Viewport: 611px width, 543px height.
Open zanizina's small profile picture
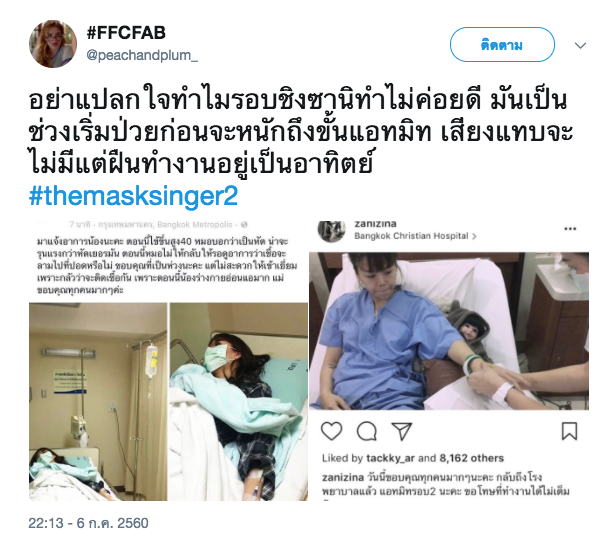tap(332, 231)
